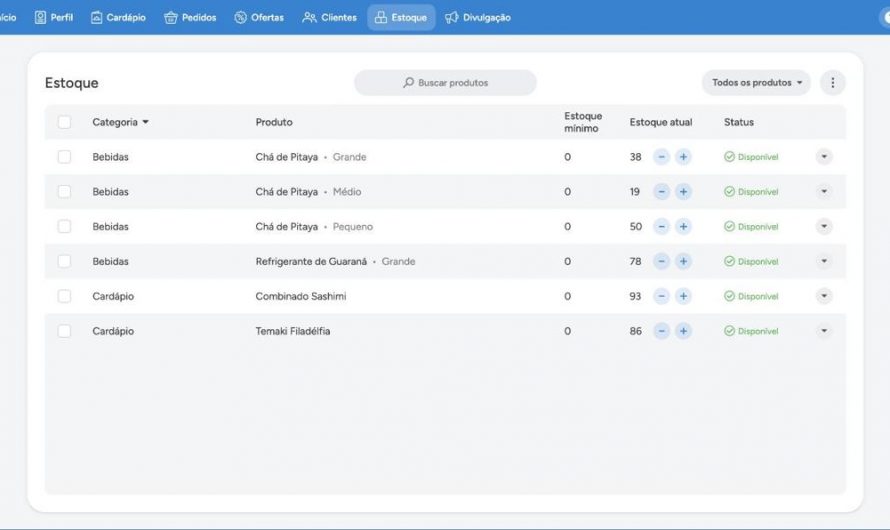Open the Pedidos tab

tap(190, 18)
